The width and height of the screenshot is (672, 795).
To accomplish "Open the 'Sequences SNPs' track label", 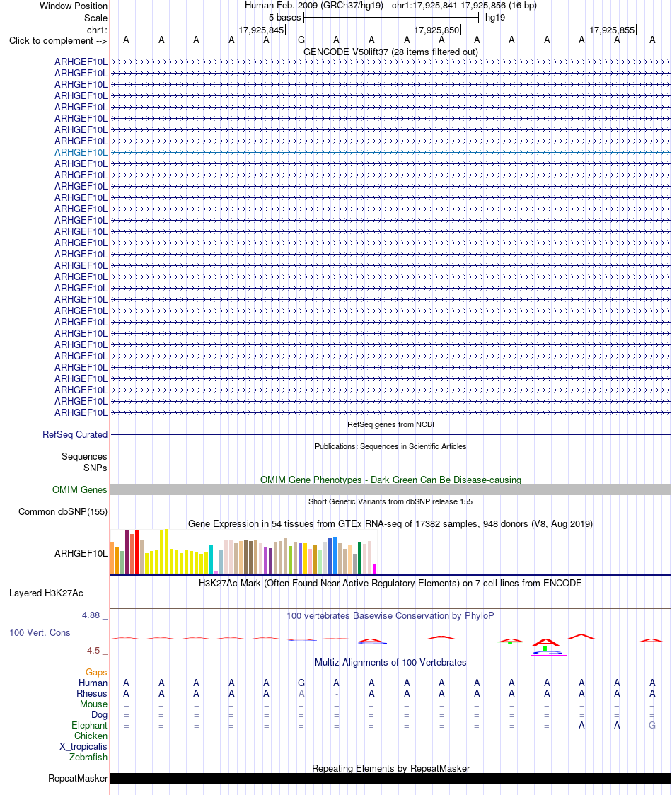I will tap(84, 462).
